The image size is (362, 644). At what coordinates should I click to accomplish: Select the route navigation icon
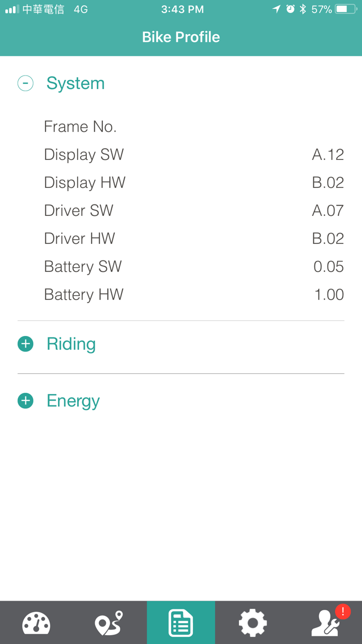pyautogui.click(x=109, y=622)
